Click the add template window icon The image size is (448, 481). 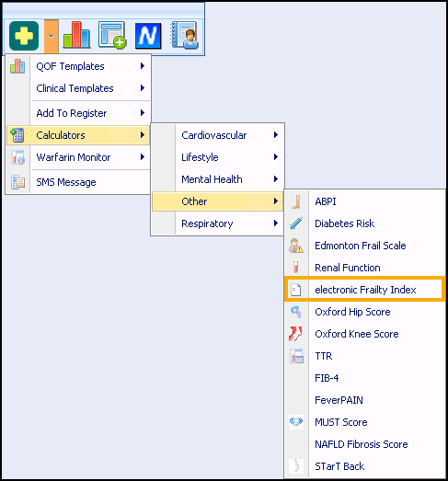112,35
